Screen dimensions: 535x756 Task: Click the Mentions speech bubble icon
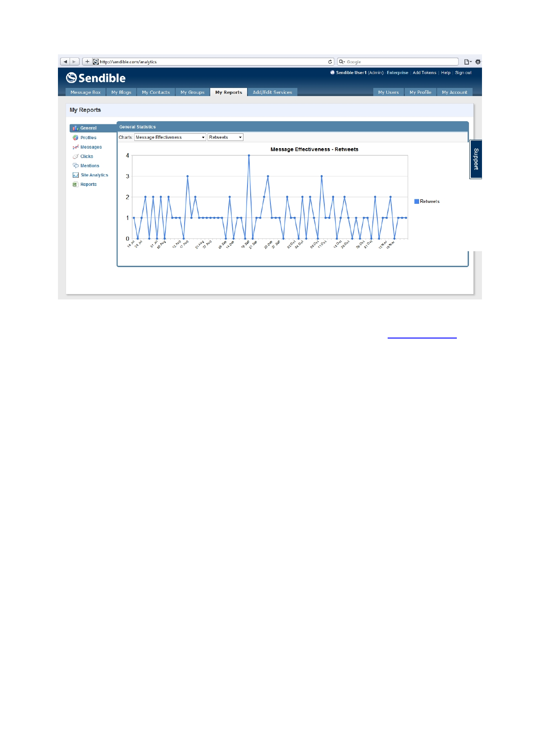pyautogui.click(x=75, y=166)
